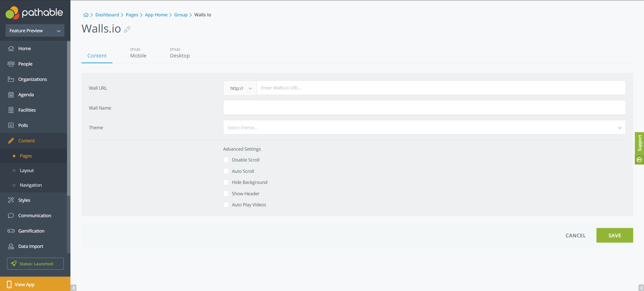Screen dimensions: 644x291
Task: Open Polls label in the sidebar
Action: [x=23, y=125]
